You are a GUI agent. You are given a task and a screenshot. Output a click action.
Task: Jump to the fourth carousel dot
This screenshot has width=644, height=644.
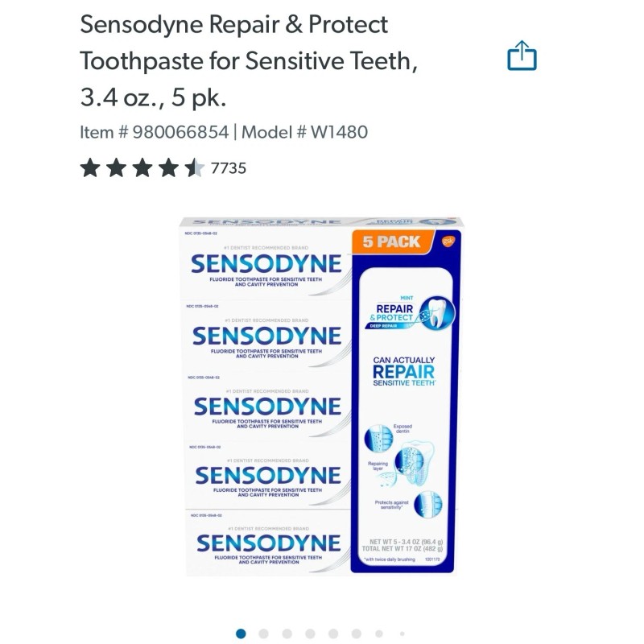tap(310, 634)
